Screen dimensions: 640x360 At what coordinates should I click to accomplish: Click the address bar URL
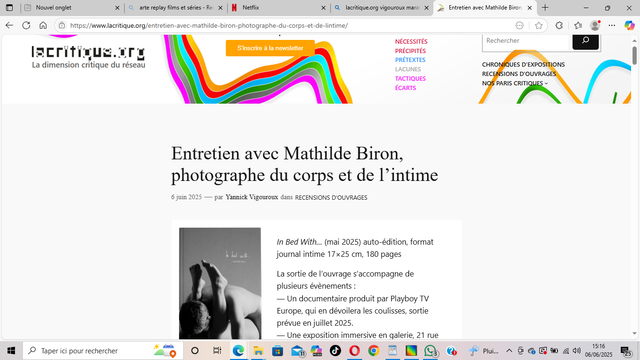pos(209,25)
